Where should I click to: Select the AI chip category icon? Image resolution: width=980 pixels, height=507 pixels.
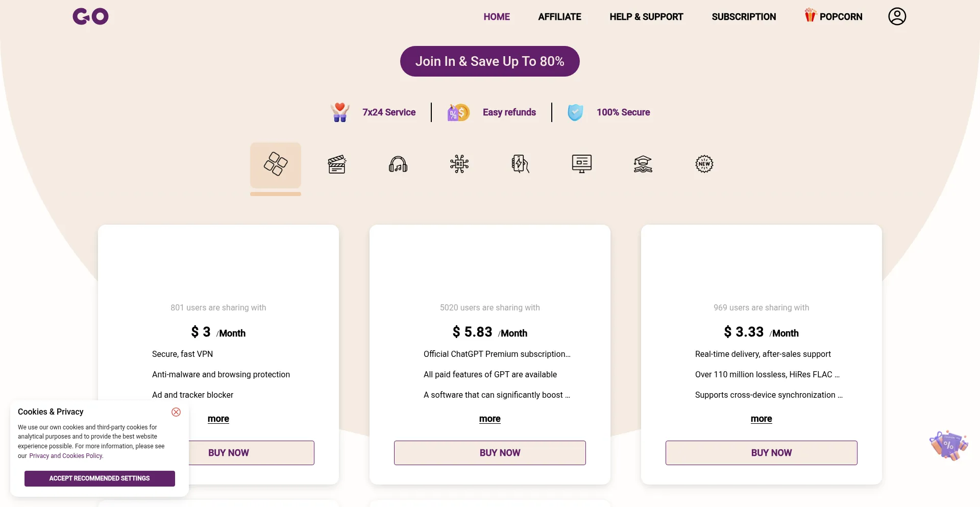459,164
